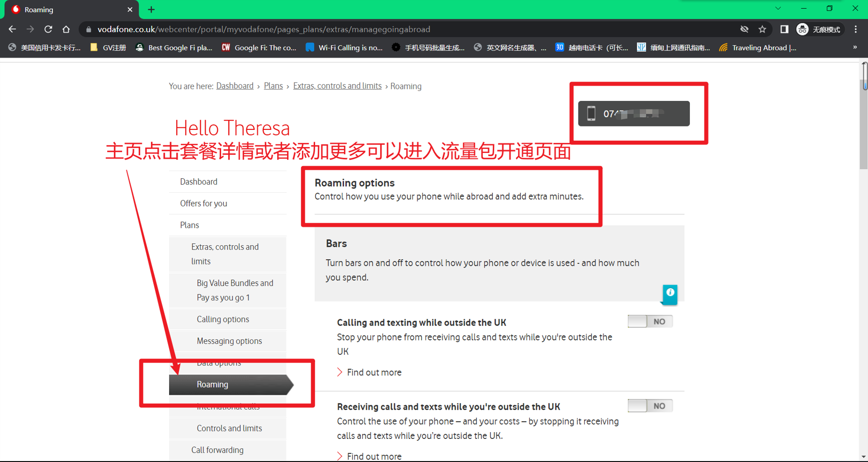Open the browser side panel icon
Screen dimensions: 868x462
click(784, 29)
